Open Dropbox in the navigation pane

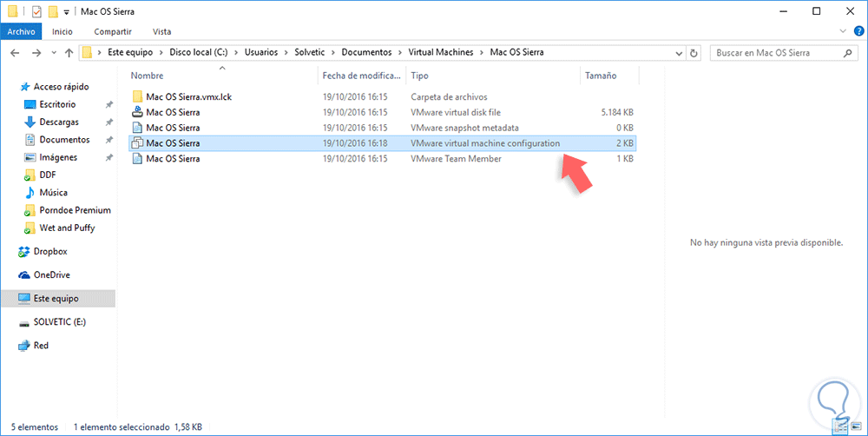tap(49, 252)
